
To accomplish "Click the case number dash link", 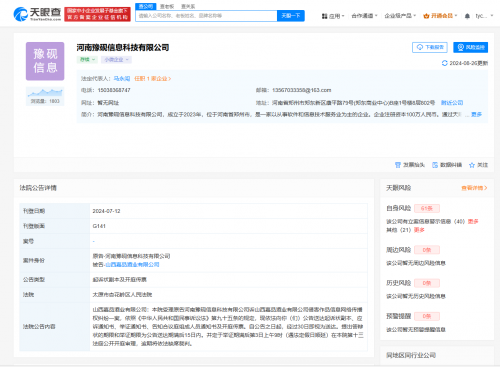I will (x=94, y=241).
